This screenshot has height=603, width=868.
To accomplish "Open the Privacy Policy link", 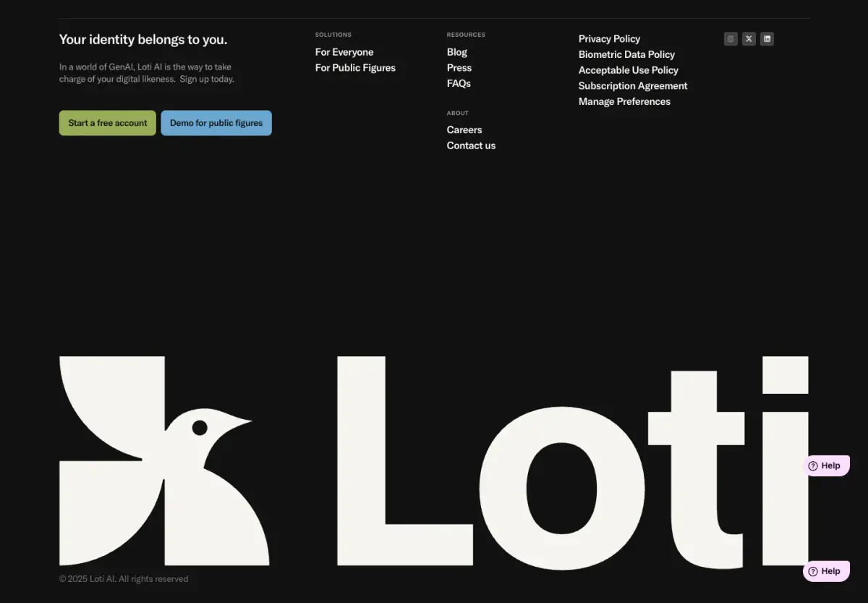I will [x=609, y=39].
